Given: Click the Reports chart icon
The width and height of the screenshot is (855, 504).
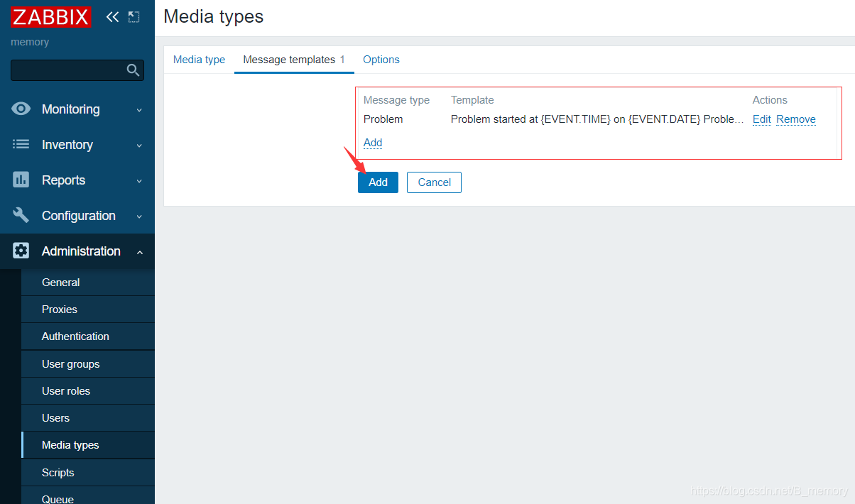Looking at the screenshot, I should tap(21, 180).
